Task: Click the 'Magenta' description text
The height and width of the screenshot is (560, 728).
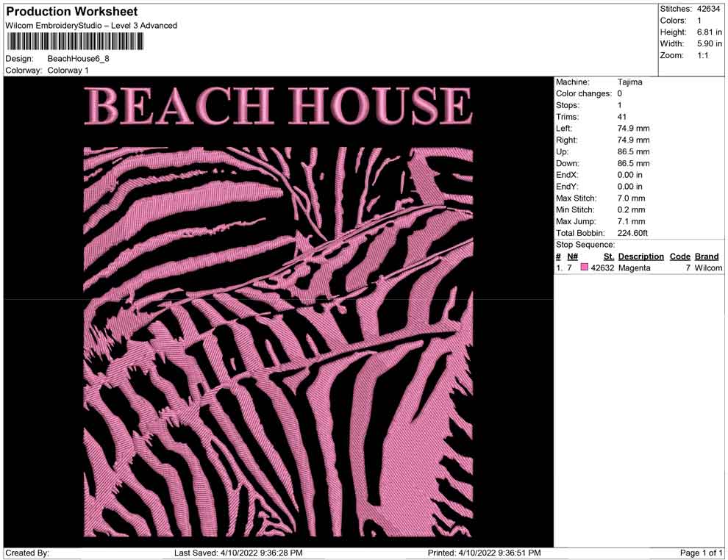Action: (634, 268)
